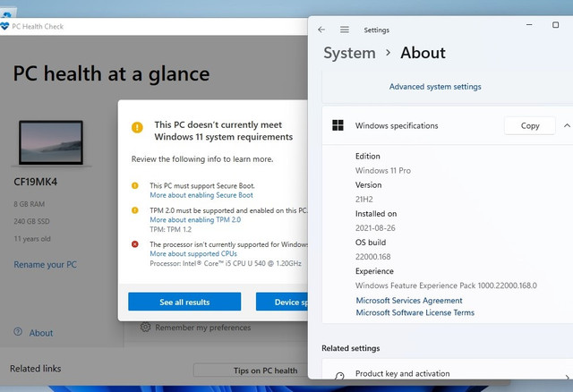
Task: Click See all results button
Action: pos(184,302)
